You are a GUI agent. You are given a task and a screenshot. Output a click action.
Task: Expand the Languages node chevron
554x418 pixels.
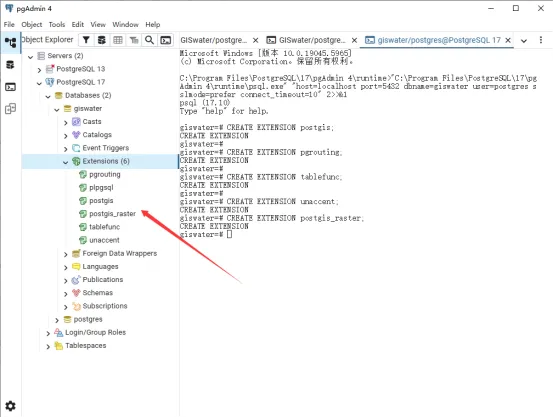[65, 267]
